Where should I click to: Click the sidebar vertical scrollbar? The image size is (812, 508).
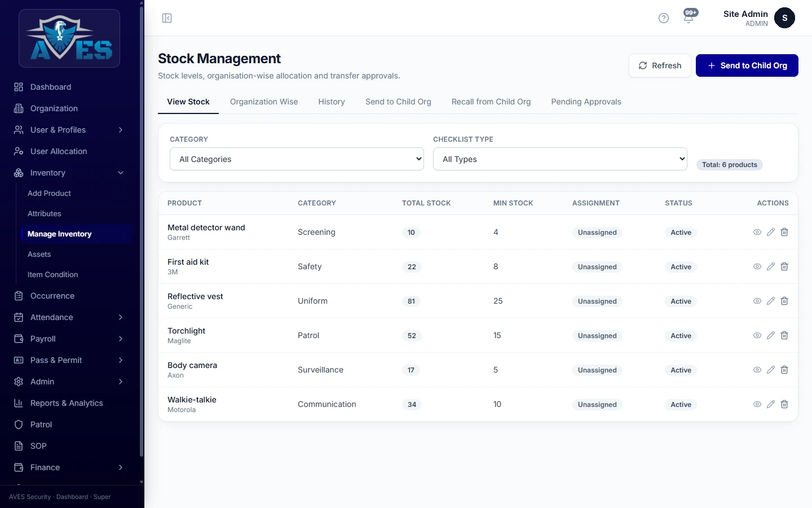coord(142,231)
